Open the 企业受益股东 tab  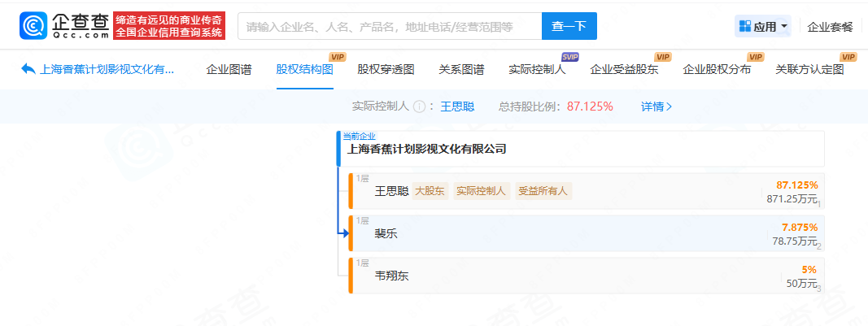[x=624, y=69]
